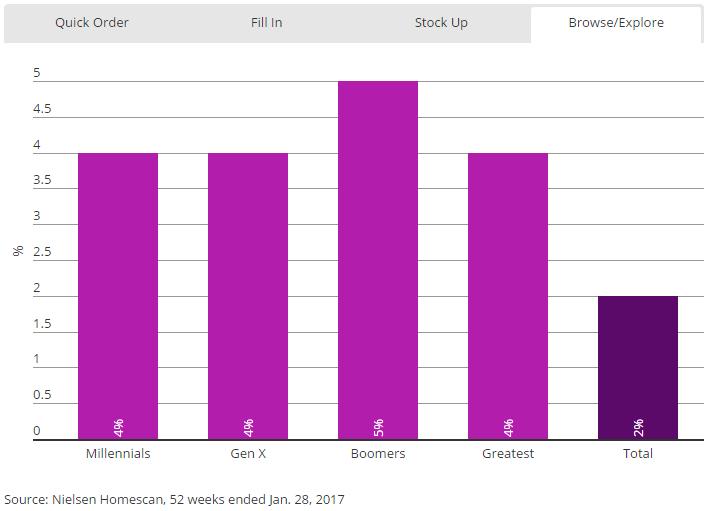Click the Total axis label

coord(638,454)
